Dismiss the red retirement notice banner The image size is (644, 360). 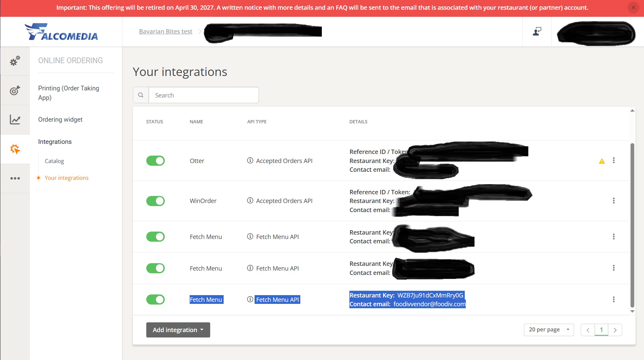(x=633, y=7)
